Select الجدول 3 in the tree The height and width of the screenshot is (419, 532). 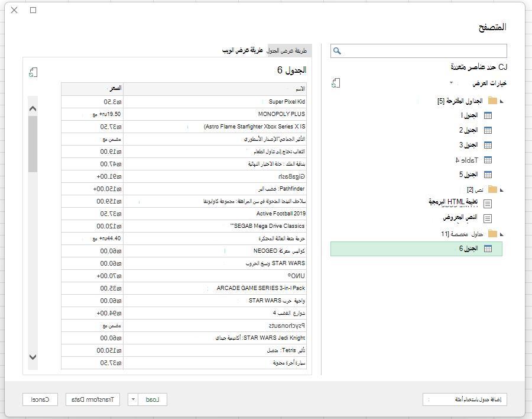pyautogui.click(x=468, y=145)
